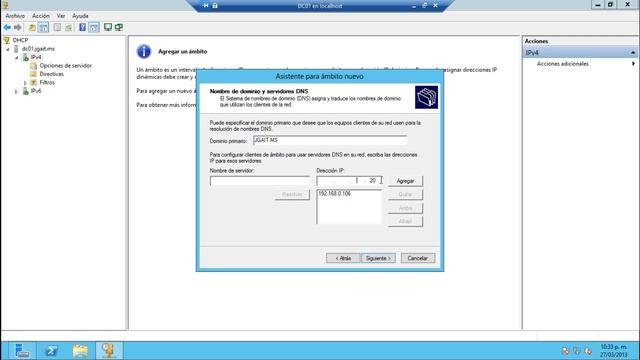Click the Arriba button
The height and width of the screenshot is (360, 640).
[405, 208]
